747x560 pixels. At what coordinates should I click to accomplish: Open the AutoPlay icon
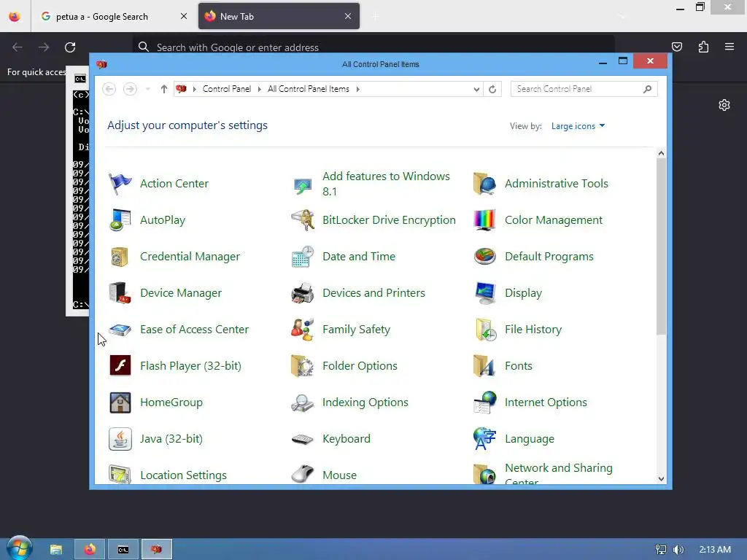[x=120, y=220]
